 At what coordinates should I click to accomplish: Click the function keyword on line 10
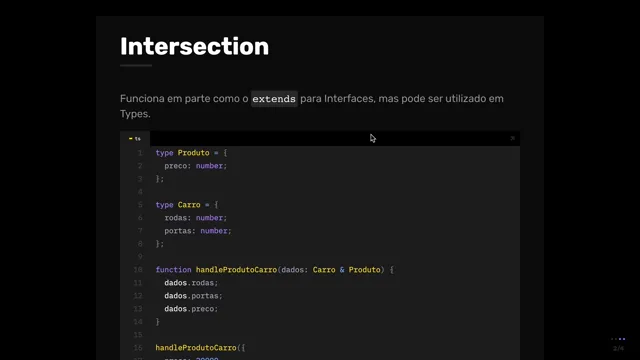click(173, 270)
